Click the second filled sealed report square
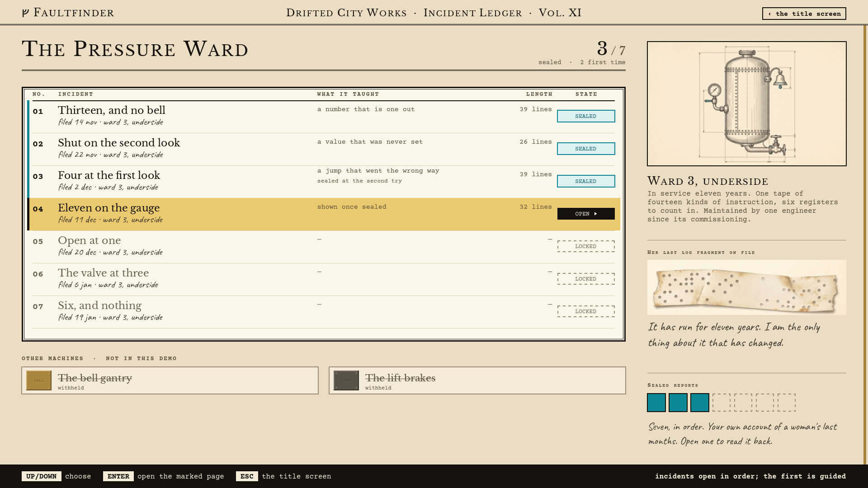 click(x=678, y=403)
